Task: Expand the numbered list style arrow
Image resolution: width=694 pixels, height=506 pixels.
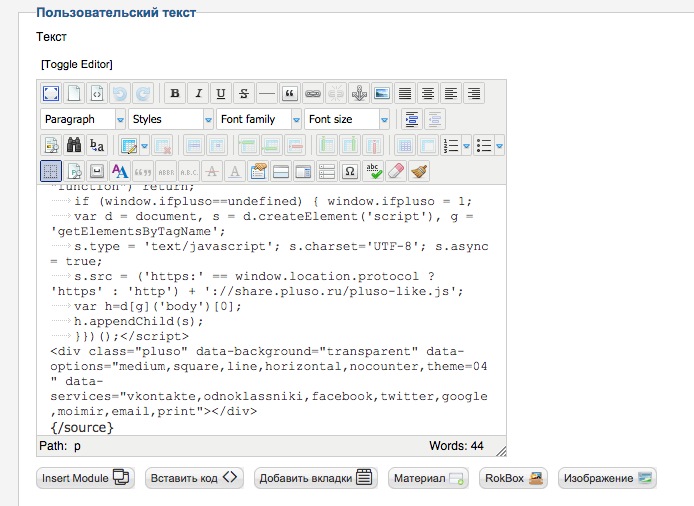Action: (x=467, y=145)
